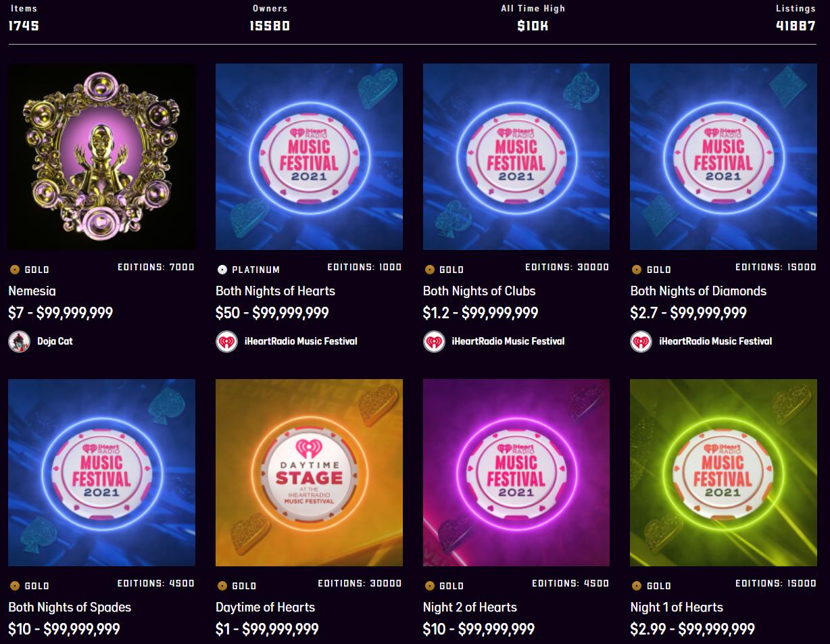
Task: Open the green Night 1 of Hearts thumbnail
Action: tap(723, 472)
